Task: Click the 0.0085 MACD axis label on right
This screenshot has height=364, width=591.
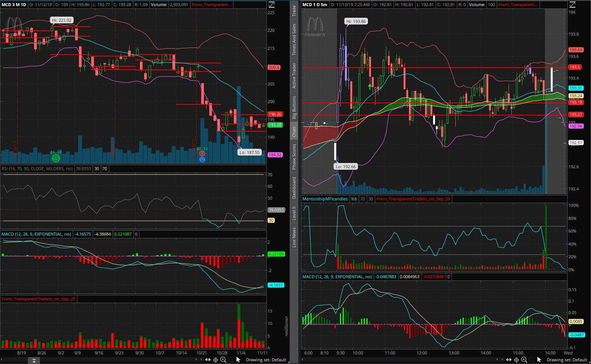Action: [x=576, y=321]
